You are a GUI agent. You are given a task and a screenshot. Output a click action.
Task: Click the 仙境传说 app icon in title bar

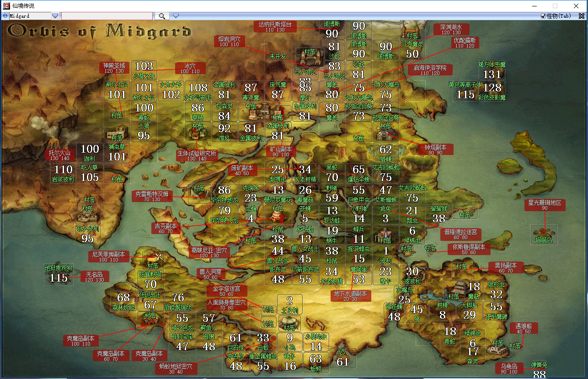point(6,5)
